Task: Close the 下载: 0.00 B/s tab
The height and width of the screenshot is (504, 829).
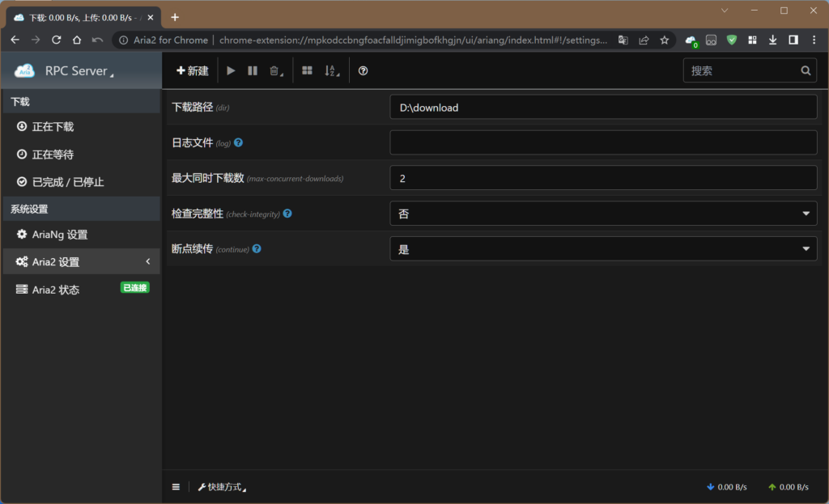Action: 151,18
